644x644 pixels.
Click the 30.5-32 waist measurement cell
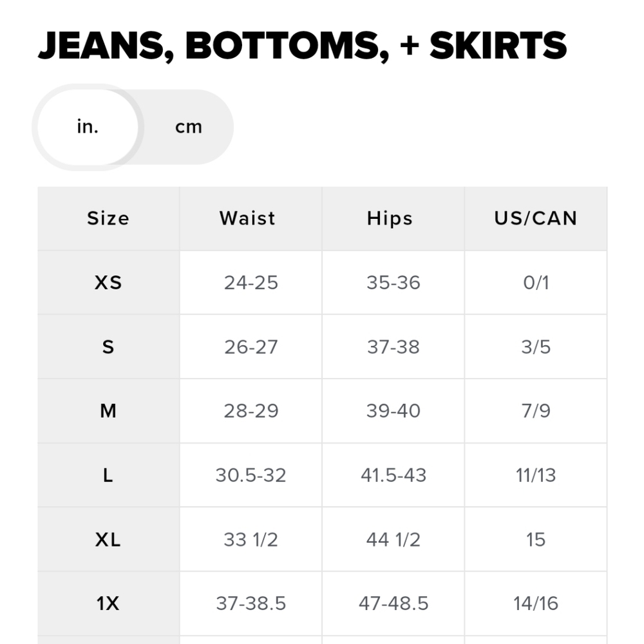[x=251, y=475]
